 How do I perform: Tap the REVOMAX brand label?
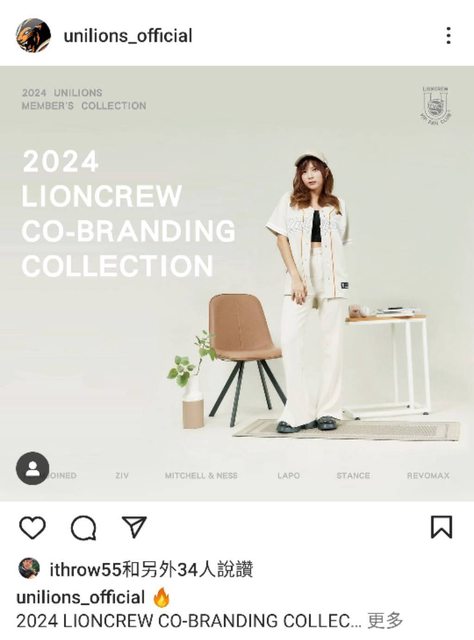(428, 476)
